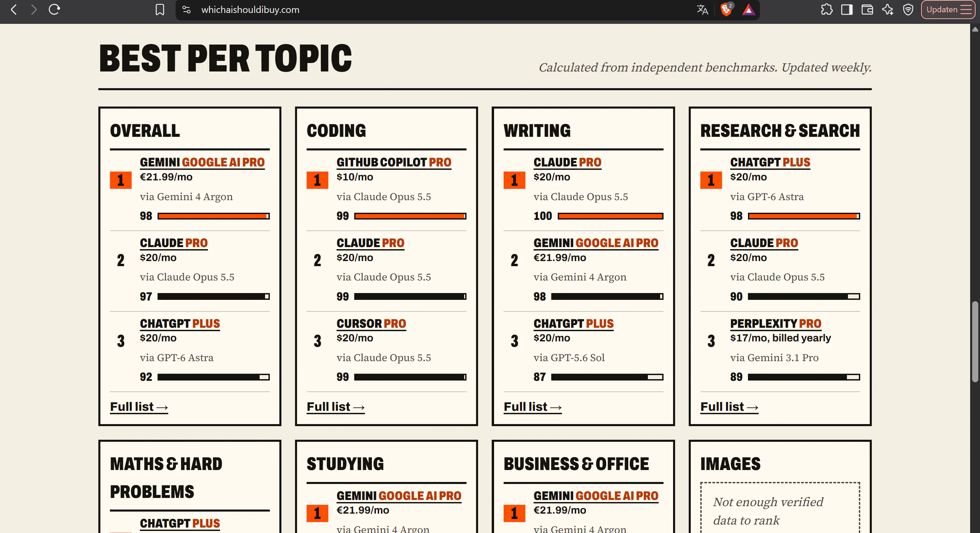Screen dimensions: 980x533
Task: Click the "BEST PER TOPIC" heading
Action: [225, 58]
